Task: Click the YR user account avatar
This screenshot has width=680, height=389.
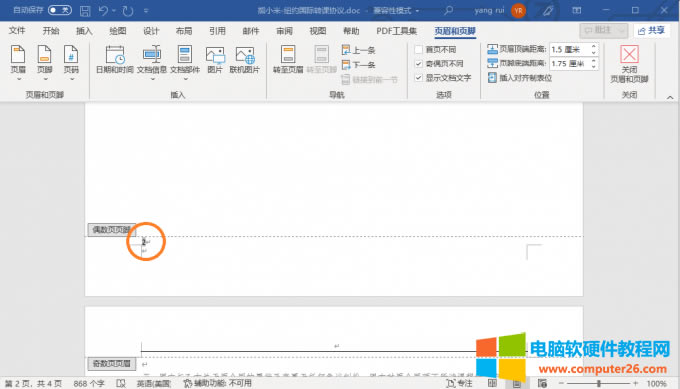Action: coord(518,10)
